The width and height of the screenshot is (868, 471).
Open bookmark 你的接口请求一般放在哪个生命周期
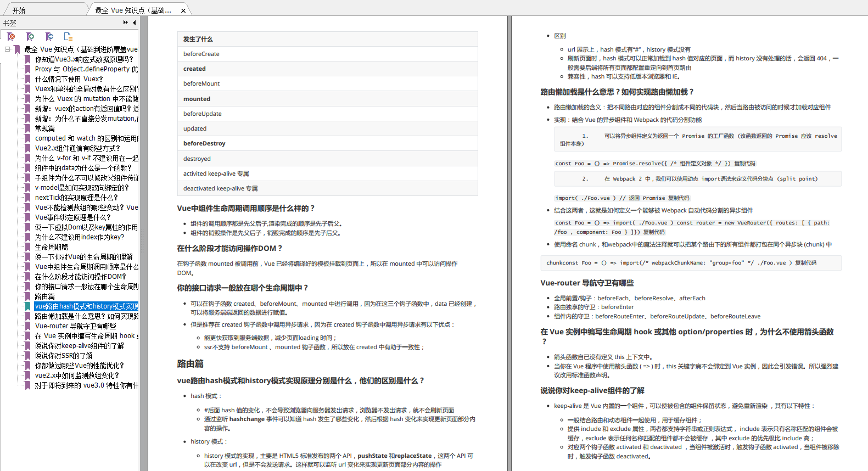(86, 287)
